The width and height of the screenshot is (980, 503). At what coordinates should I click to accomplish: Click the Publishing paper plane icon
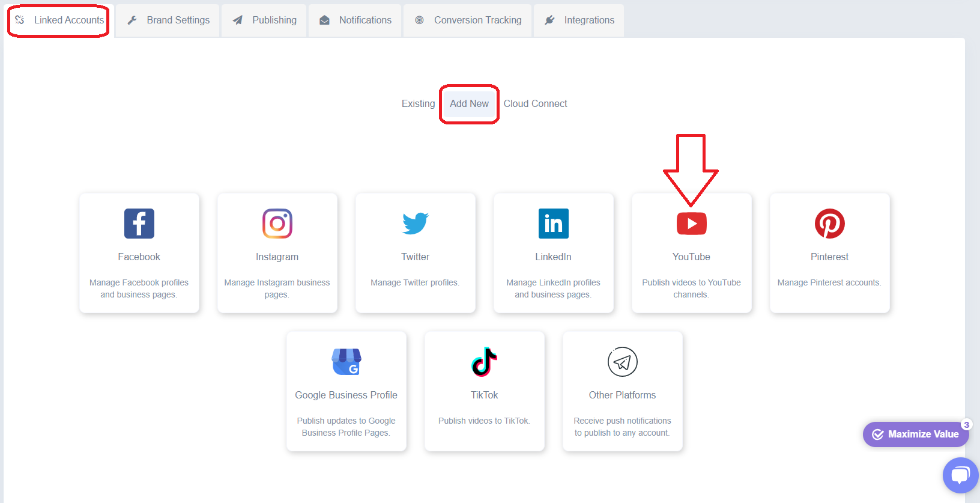(238, 20)
